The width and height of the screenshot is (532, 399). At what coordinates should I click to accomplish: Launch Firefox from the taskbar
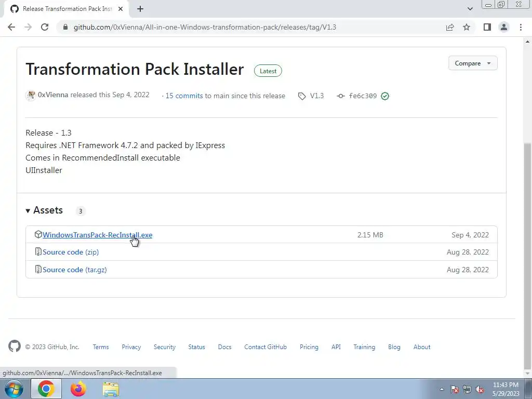[x=78, y=389]
